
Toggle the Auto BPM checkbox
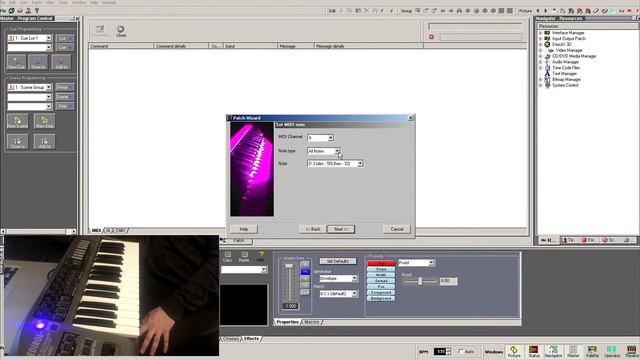(x=461, y=351)
